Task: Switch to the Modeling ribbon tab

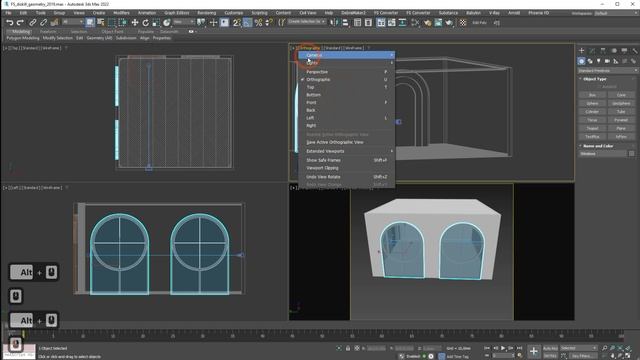Action: pos(21,31)
